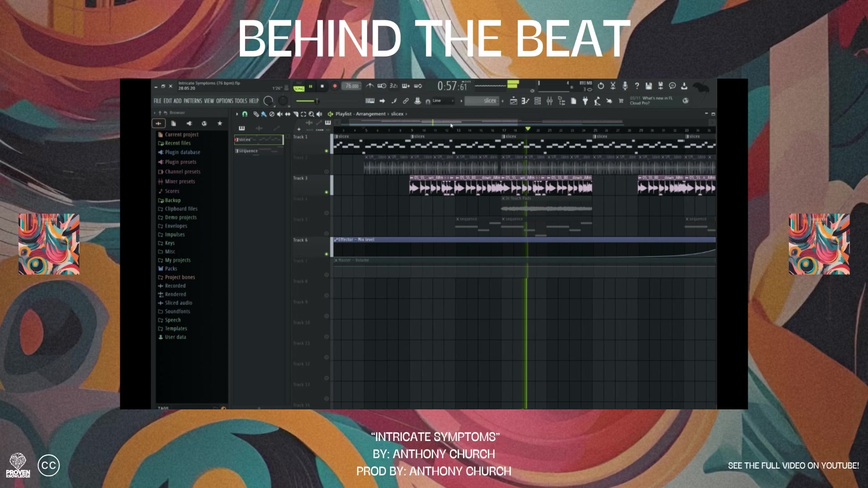The image size is (868, 488).
Task: Pause playback with the pause button
Action: click(x=311, y=86)
